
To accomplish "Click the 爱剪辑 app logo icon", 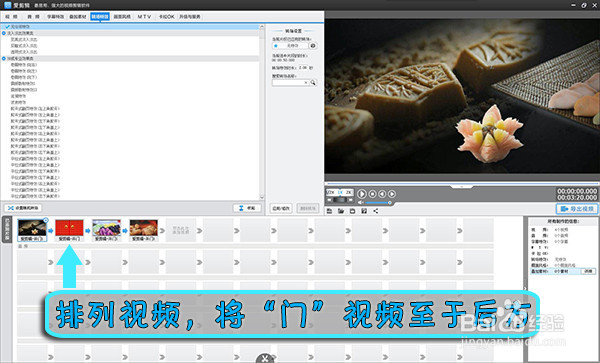I will 8,5.
